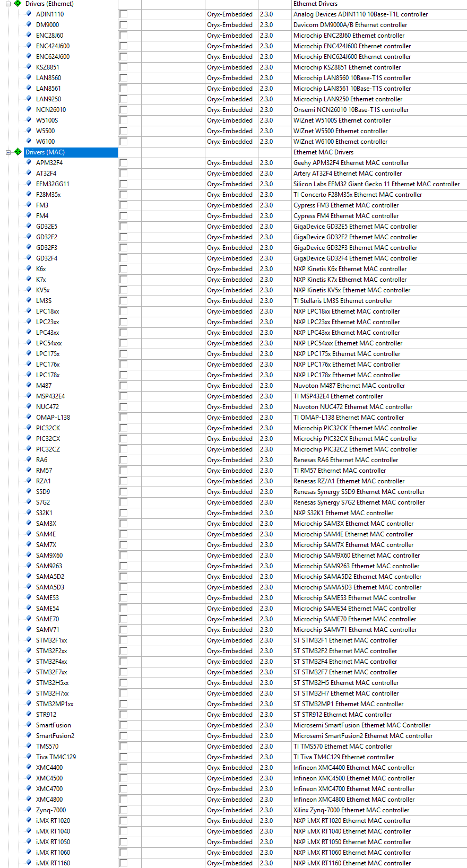
Task: Click the blue icon beside Zynq-7000
Action: click(29, 810)
